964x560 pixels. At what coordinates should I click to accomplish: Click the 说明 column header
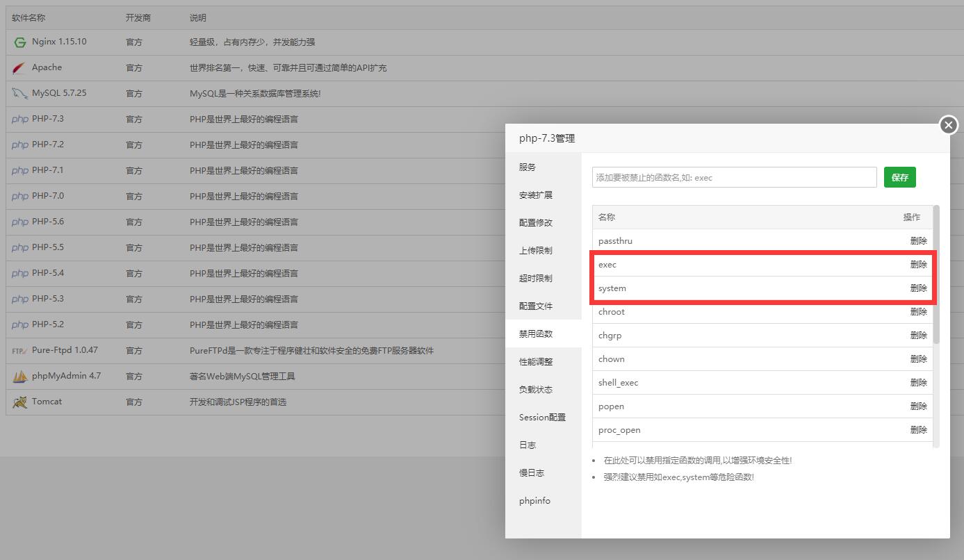click(x=198, y=17)
